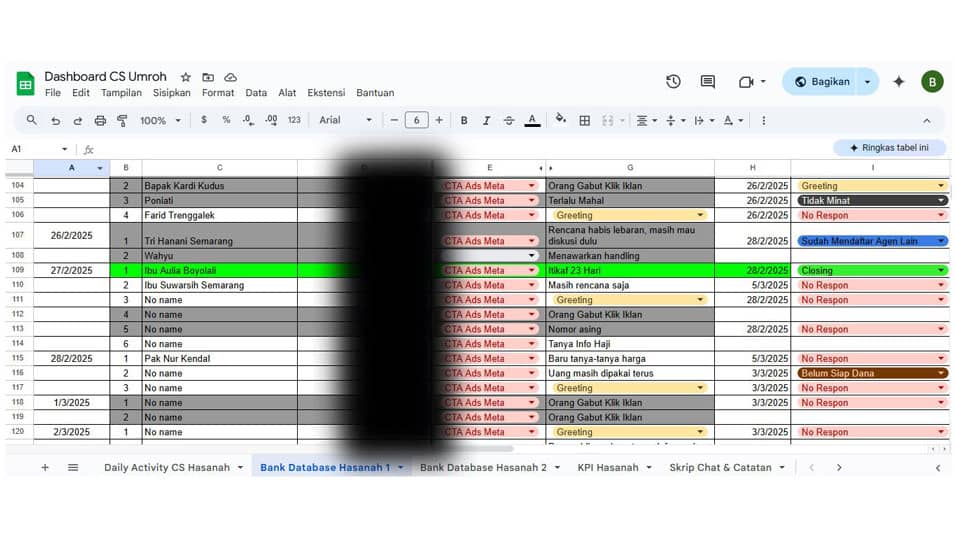The image size is (956, 537).
Task: Click the undo arrow icon
Action: click(x=55, y=121)
